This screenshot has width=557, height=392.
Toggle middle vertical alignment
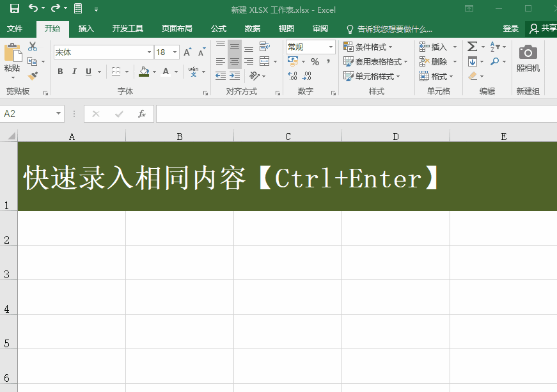point(235,47)
